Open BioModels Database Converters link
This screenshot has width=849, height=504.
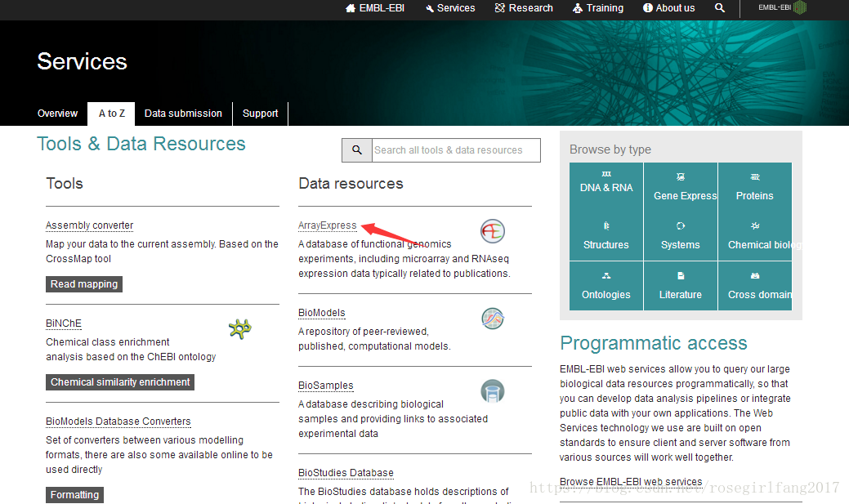point(118,421)
